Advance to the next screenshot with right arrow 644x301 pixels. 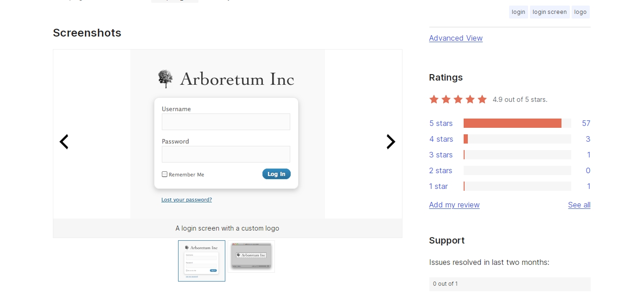coord(391,142)
